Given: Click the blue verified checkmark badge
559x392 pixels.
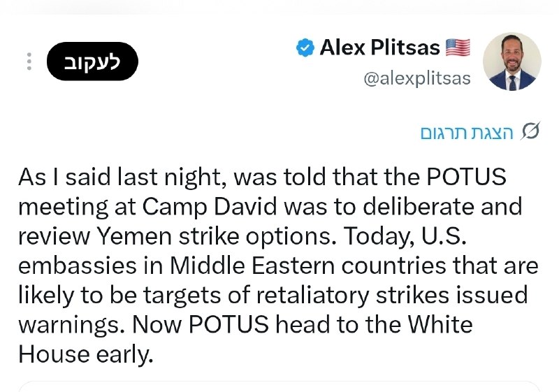Looking at the screenshot, I should click(305, 48).
